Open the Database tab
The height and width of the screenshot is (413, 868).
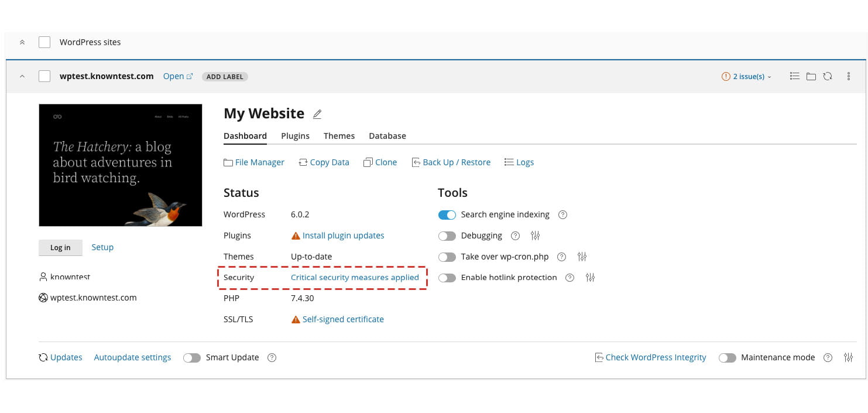tap(387, 136)
